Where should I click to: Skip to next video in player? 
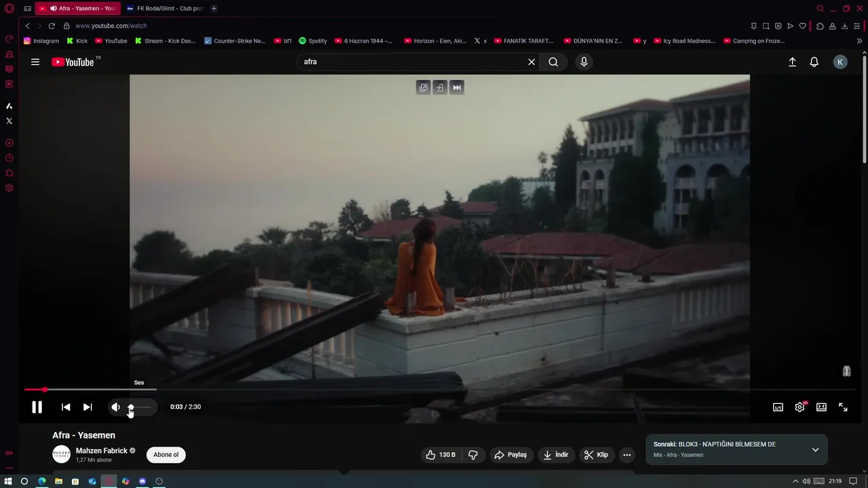click(x=87, y=407)
